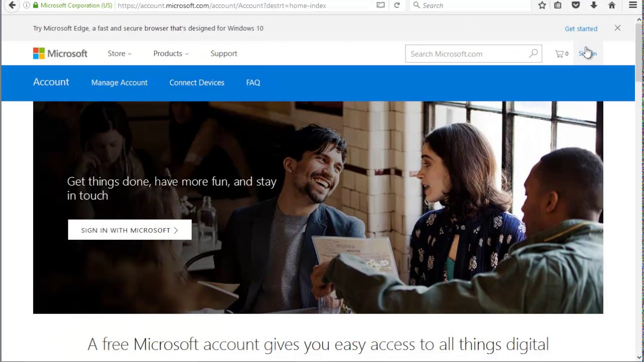The image size is (644, 362).
Task: Open the Manage Account tab
Action: click(x=119, y=82)
